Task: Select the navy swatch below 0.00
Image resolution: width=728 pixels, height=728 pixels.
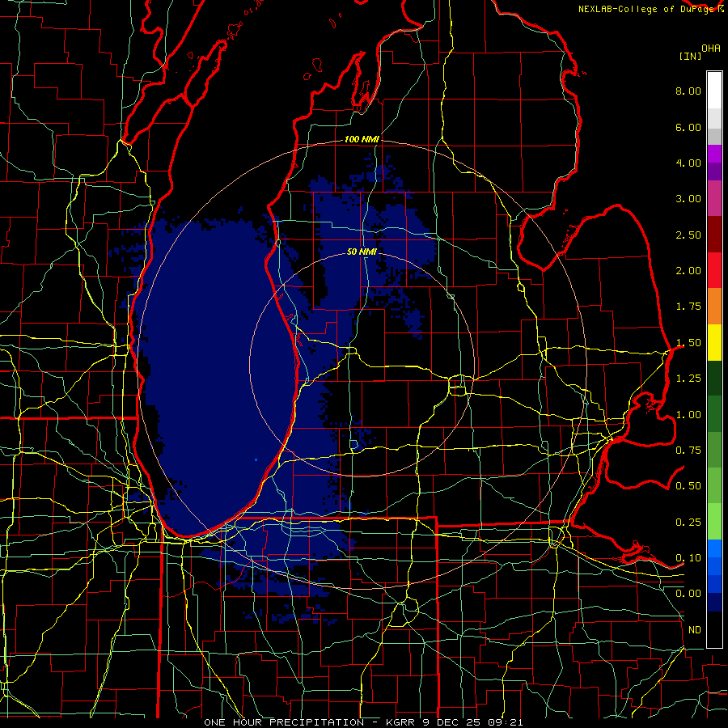Action: tap(714, 602)
